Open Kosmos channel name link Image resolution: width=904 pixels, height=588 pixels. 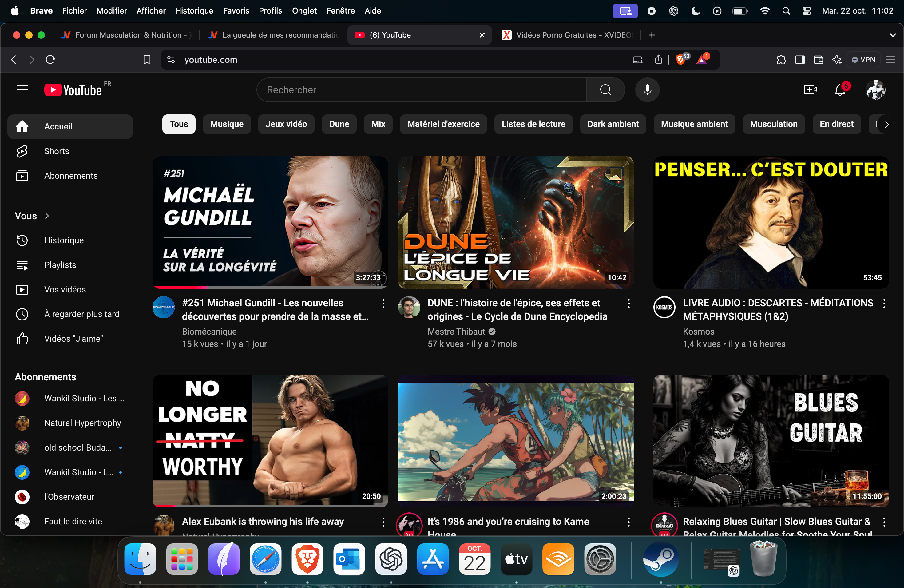point(698,332)
